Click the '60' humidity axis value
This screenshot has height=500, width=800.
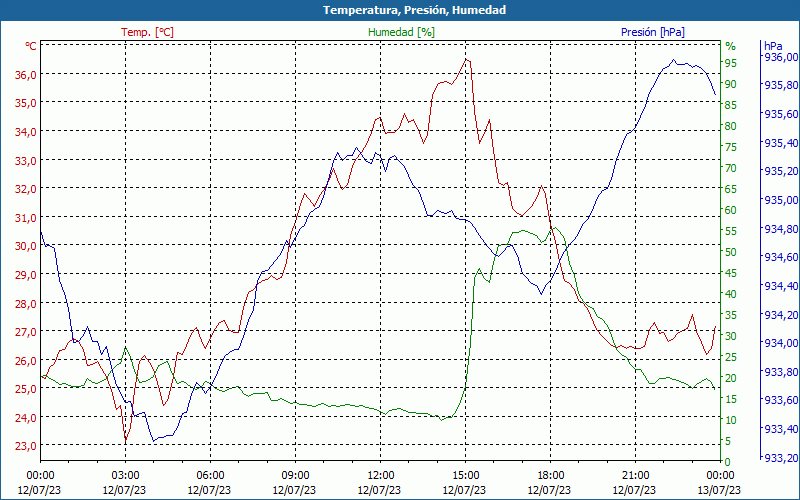coord(731,210)
